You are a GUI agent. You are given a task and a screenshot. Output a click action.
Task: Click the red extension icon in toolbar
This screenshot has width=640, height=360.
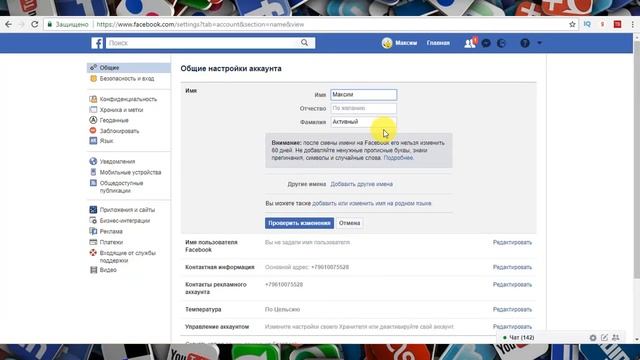pos(618,24)
